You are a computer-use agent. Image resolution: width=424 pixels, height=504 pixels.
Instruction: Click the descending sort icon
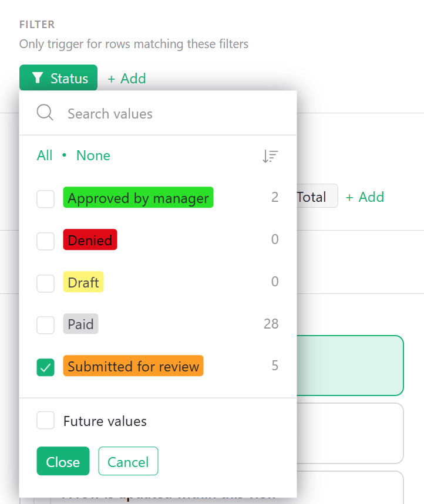[x=270, y=155]
